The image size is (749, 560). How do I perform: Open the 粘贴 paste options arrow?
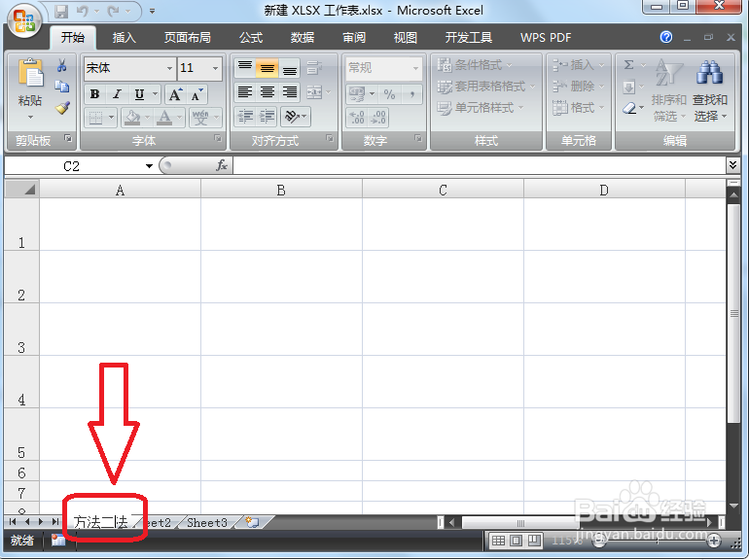click(x=30, y=117)
